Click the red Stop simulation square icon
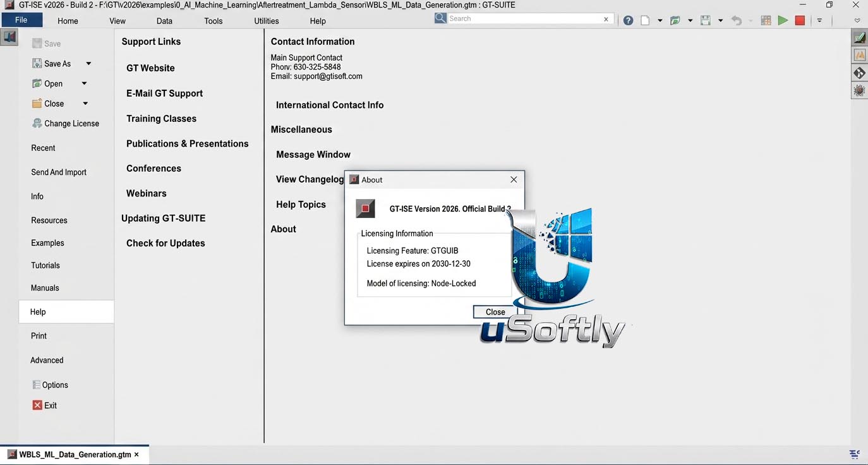 click(x=800, y=20)
